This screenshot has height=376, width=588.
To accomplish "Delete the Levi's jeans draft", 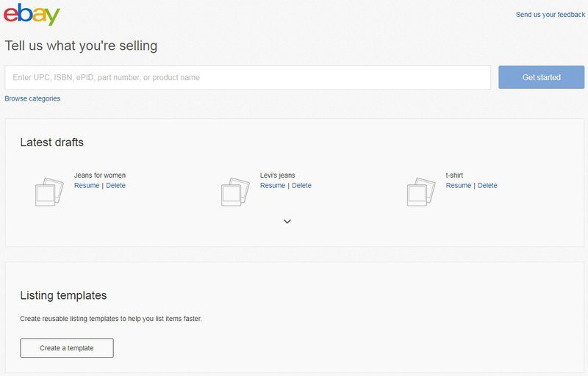I will [x=301, y=185].
